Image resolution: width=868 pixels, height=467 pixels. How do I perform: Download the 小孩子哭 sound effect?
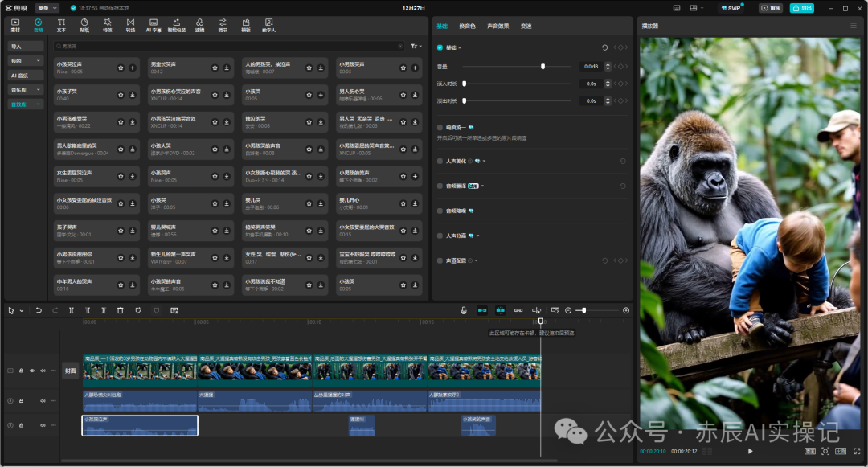[x=133, y=95]
